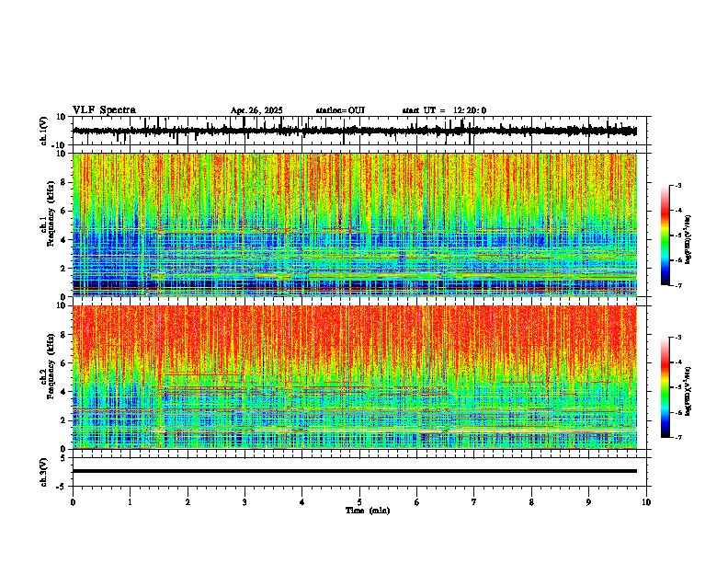Click the ch.2 'Frequency (kHz)' axis label
728x563 pixels.
[x=50, y=366]
